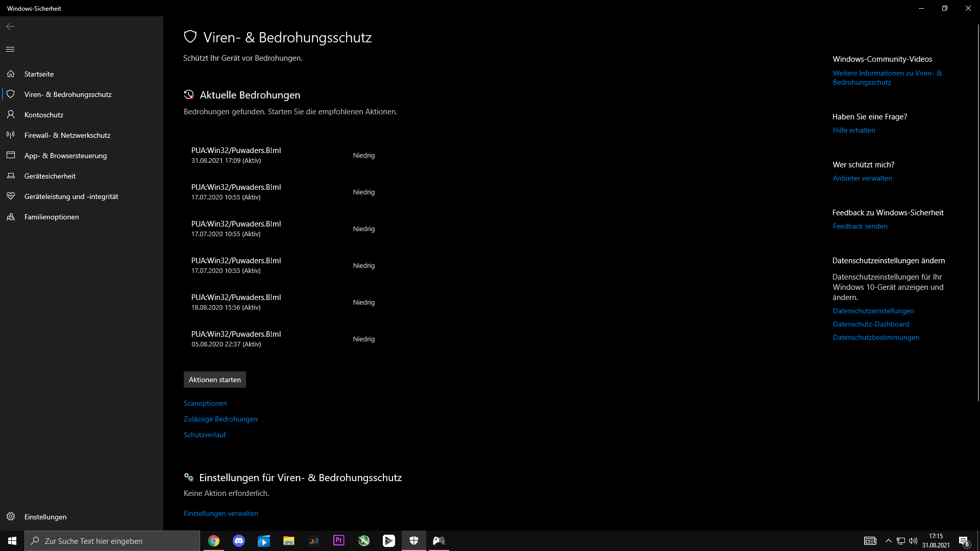Open the Movies & TV taskbar icon
Image resolution: width=980 pixels, height=551 pixels.
(x=264, y=541)
